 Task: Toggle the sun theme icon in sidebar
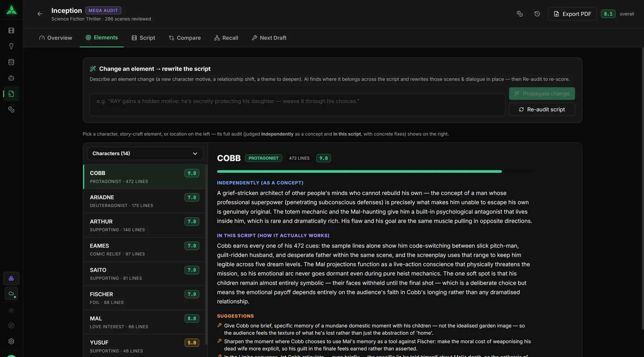pos(11,310)
